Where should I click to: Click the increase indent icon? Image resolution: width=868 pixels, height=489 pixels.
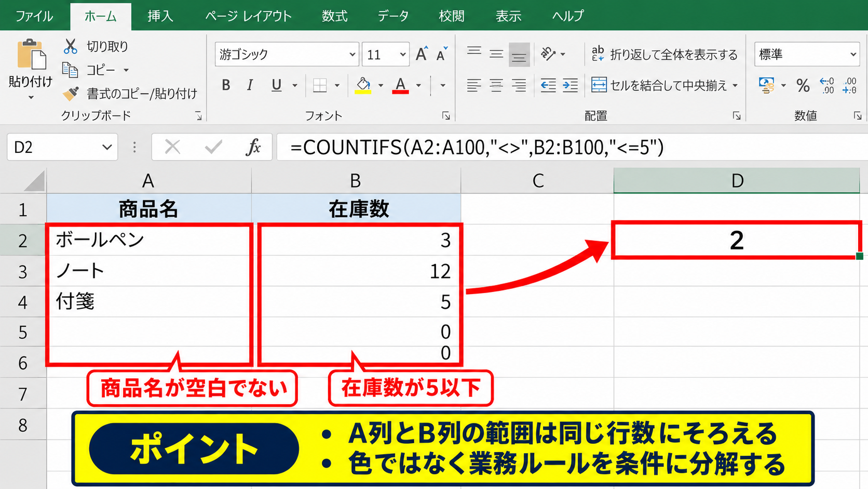tap(570, 85)
